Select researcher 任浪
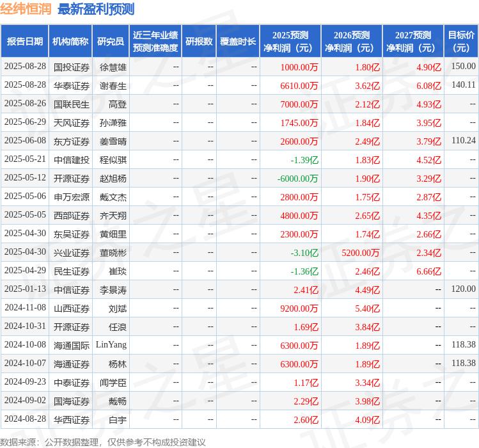479x448 pixels. (x=118, y=327)
